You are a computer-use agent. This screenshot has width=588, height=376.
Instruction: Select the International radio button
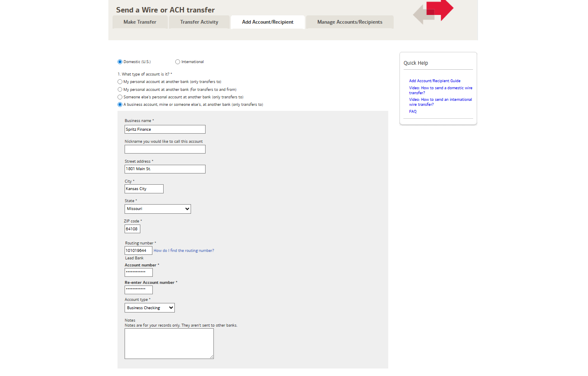(x=178, y=62)
